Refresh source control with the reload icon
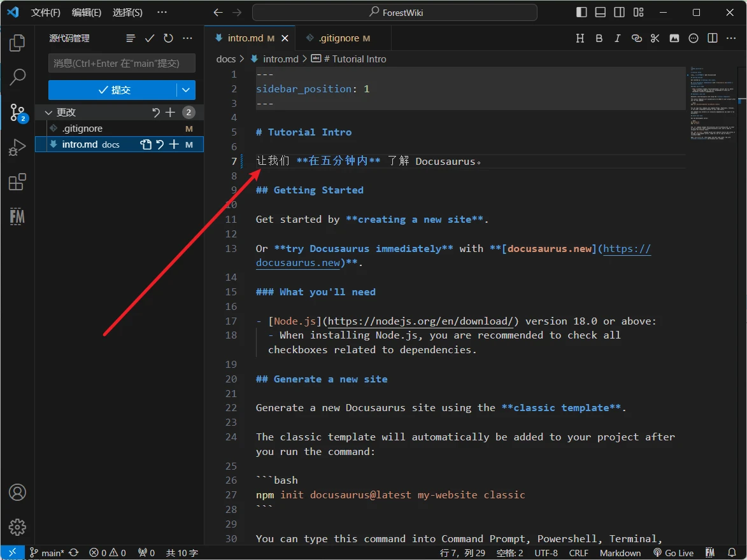Screen dimensions: 747x560 pyautogui.click(x=168, y=38)
